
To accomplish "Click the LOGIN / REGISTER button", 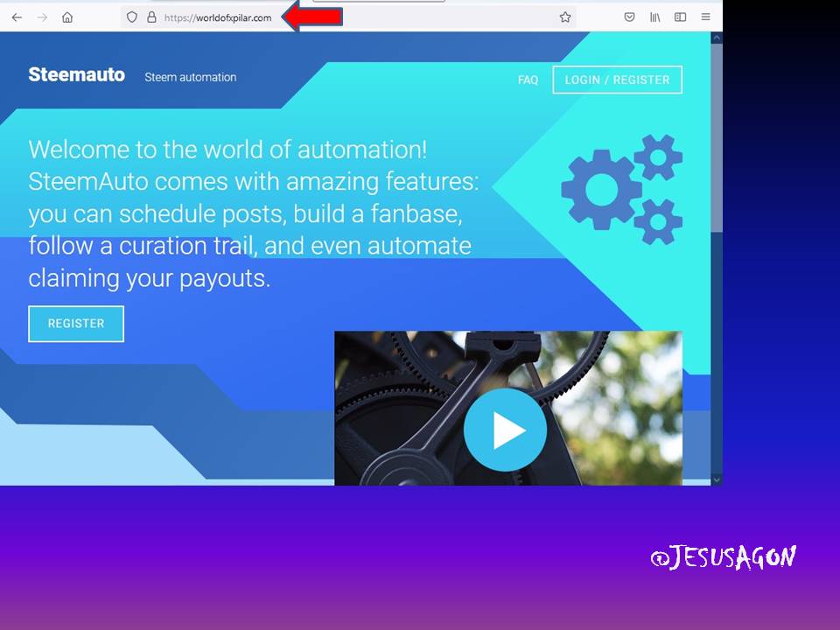I will coord(617,80).
